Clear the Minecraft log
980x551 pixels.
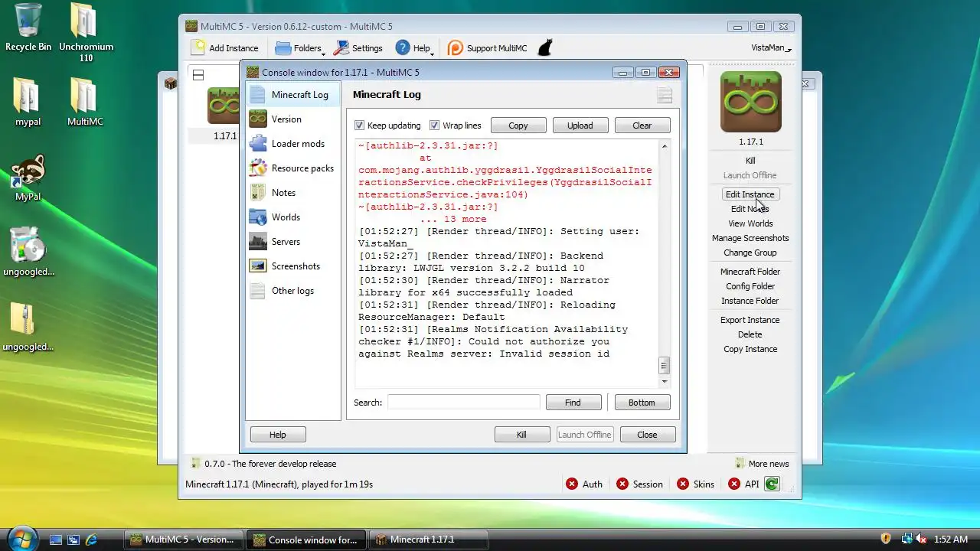click(x=642, y=126)
